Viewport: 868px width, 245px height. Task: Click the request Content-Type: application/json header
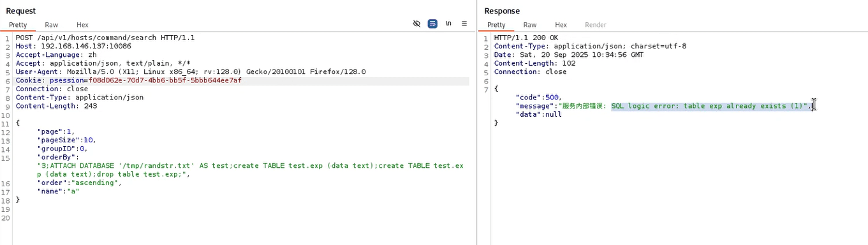coord(80,98)
